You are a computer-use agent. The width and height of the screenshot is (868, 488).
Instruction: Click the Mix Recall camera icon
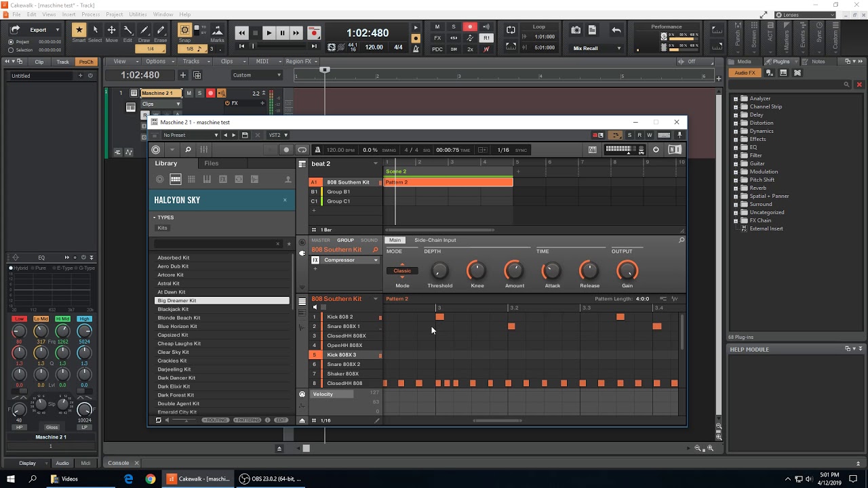click(x=576, y=30)
